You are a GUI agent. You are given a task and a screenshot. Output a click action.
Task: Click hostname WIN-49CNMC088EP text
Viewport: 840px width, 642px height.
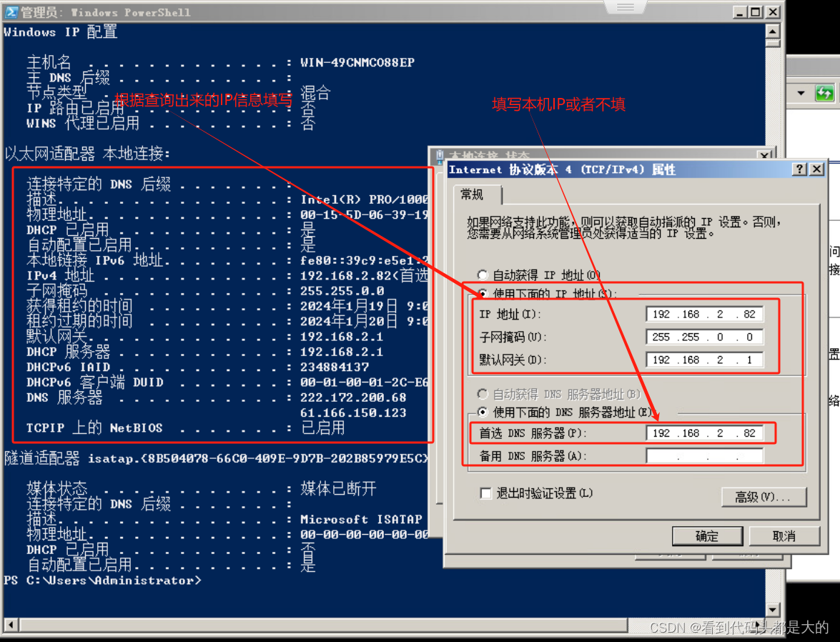pos(357,62)
